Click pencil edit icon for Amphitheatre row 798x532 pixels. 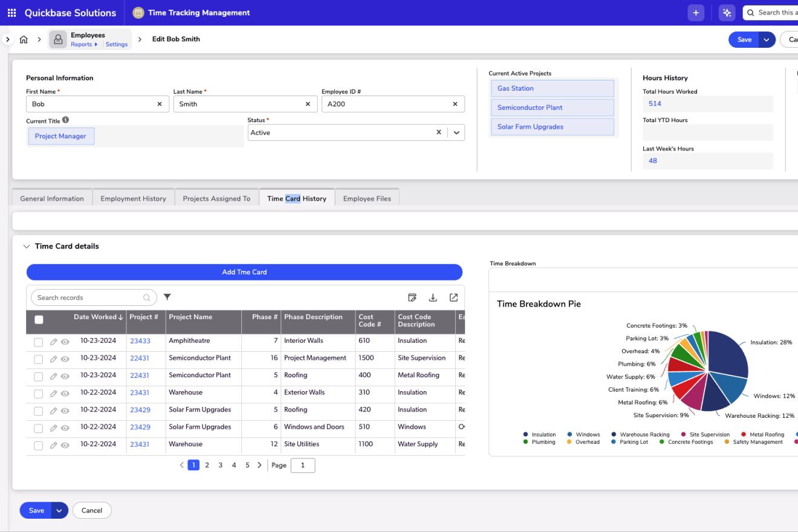coord(54,342)
